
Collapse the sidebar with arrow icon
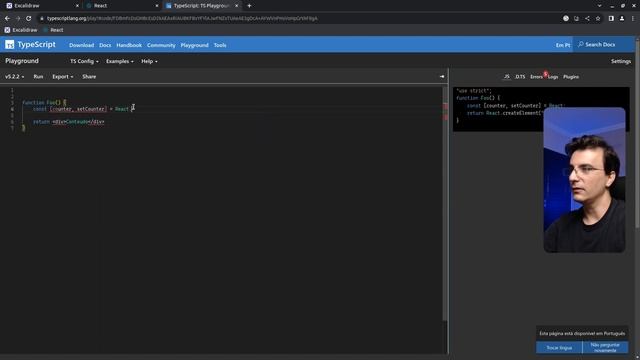tap(442, 76)
